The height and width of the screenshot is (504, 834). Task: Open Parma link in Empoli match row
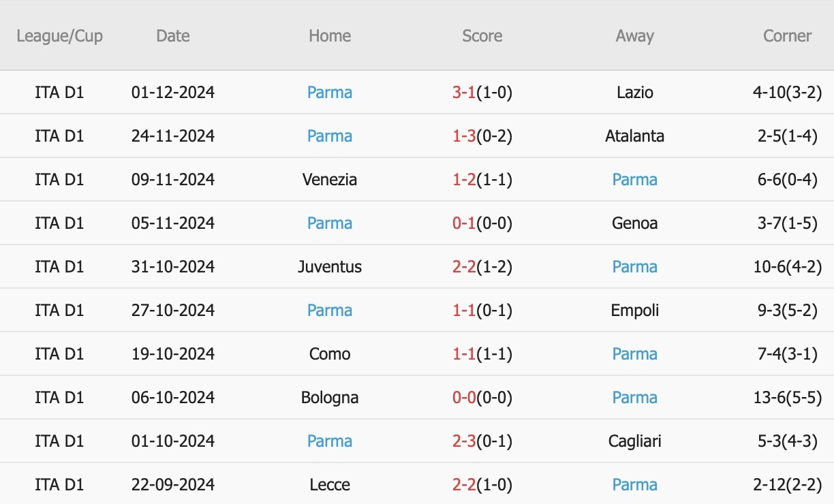pyautogui.click(x=330, y=310)
